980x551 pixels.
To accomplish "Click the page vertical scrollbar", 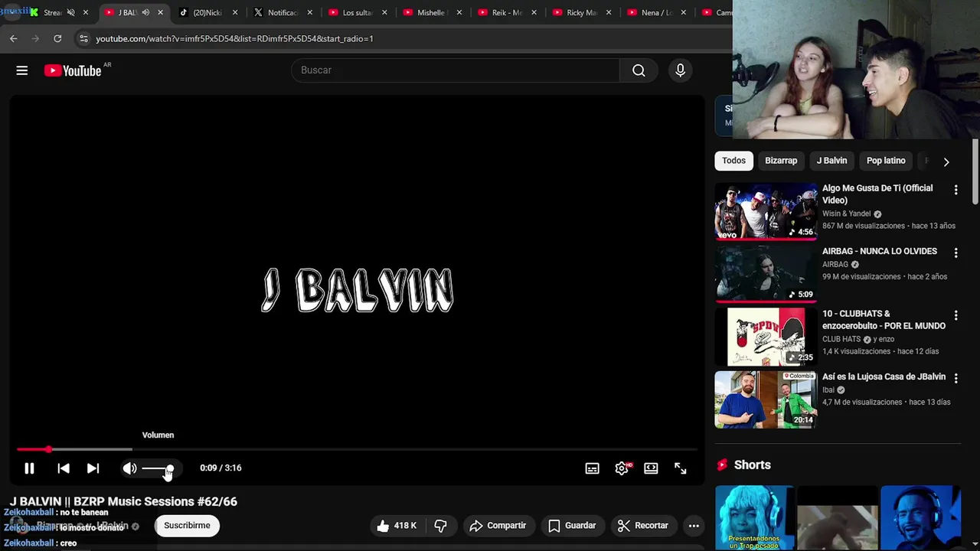I will click(975, 172).
